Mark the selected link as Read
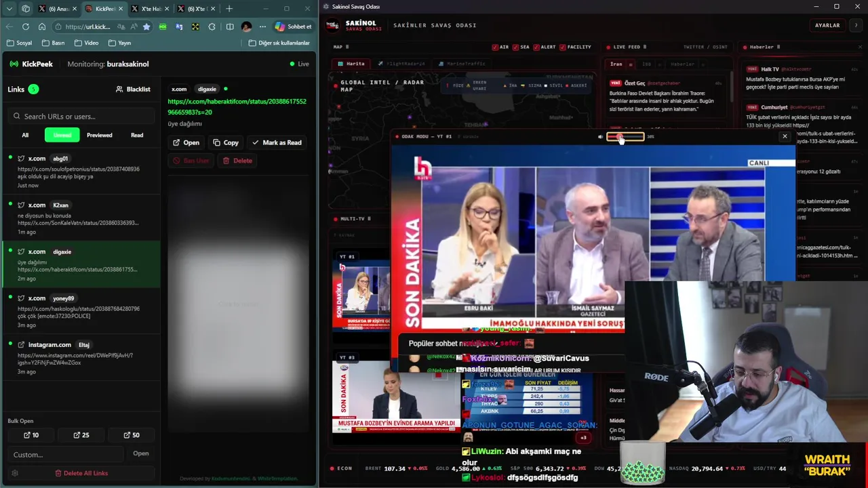Viewport: 868px width, 488px height. (x=277, y=142)
